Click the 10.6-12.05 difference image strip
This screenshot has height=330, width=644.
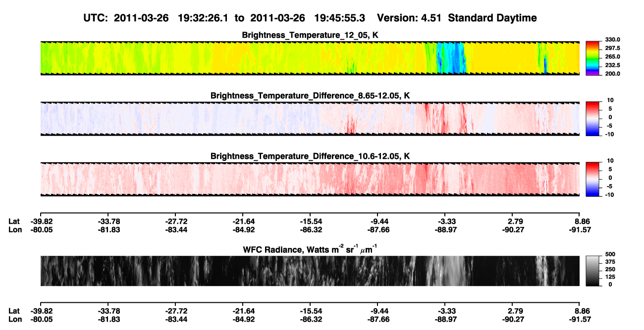[310, 179]
